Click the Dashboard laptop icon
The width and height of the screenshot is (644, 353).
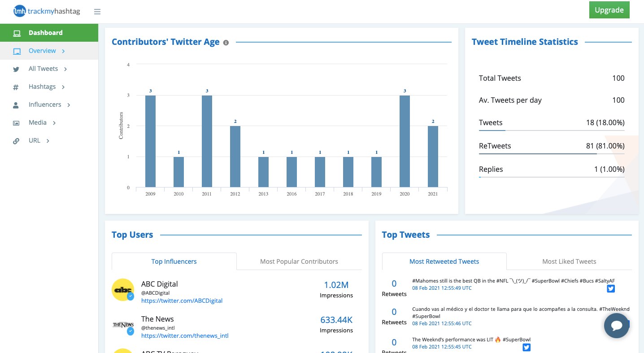[x=17, y=33]
